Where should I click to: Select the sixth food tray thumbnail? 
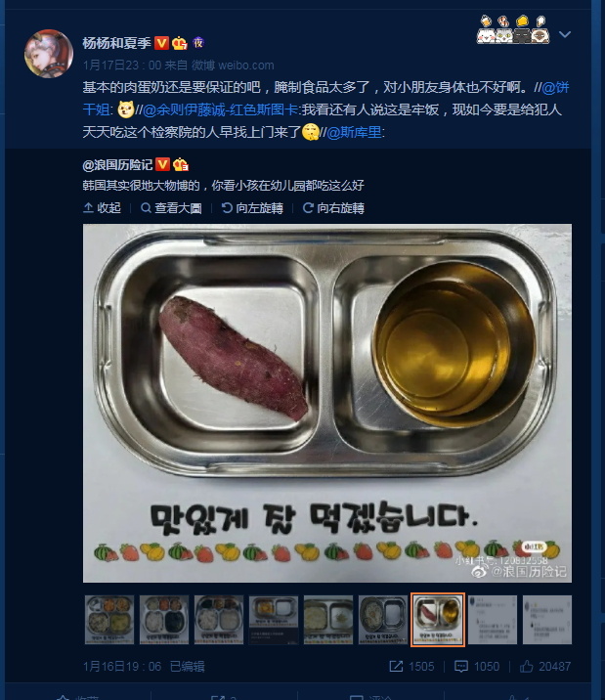pos(383,620)
